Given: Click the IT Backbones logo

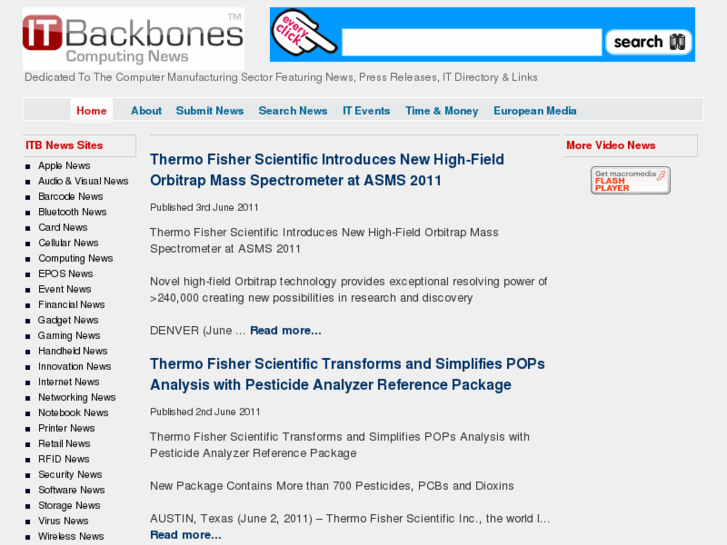Looking at the screenshot, I should tap(134, 38).
